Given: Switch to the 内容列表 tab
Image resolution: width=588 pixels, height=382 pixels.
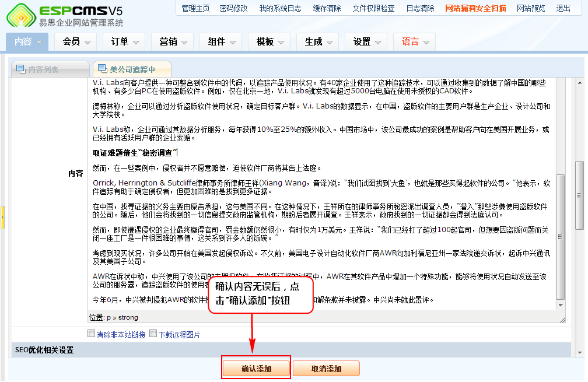Looking at the screenshot, I should coord(51,69).
